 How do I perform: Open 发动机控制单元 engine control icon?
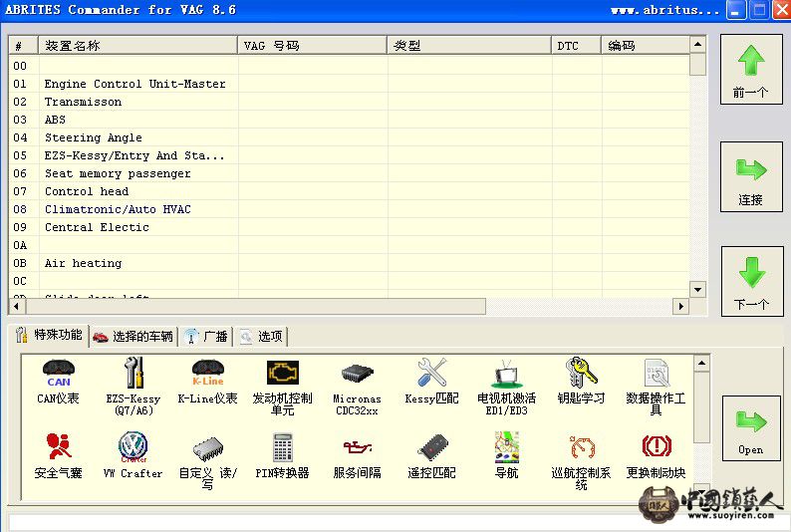[x=282, y=388]
